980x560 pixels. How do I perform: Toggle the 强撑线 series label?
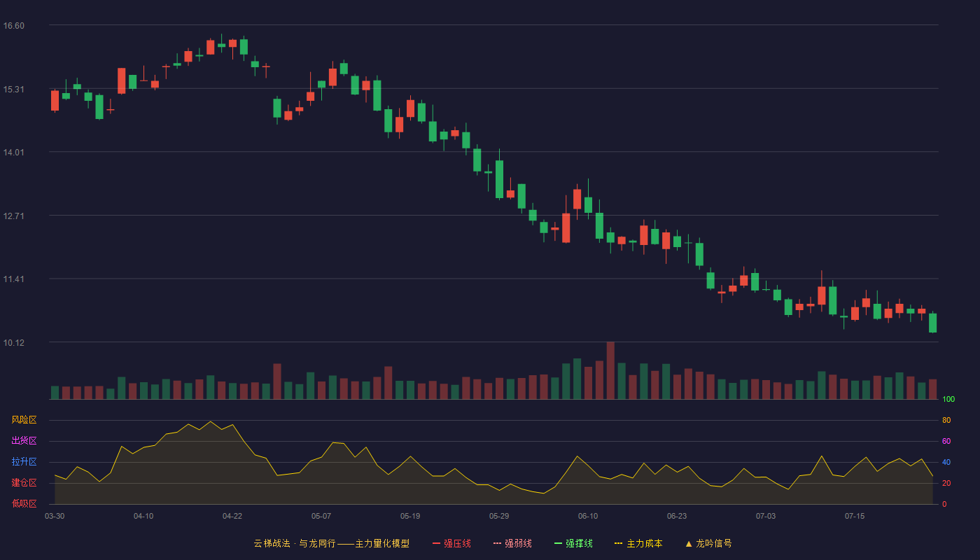pos(579,543)
